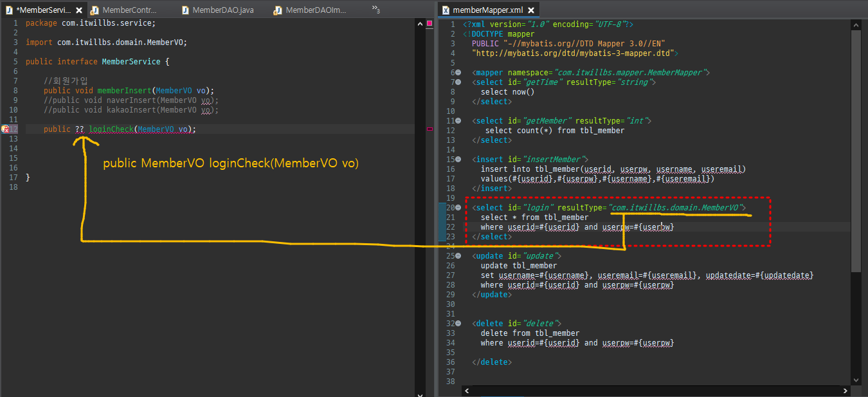
Task: Click the 'insert into tbl_member' line
Action: tap(613, 169)
